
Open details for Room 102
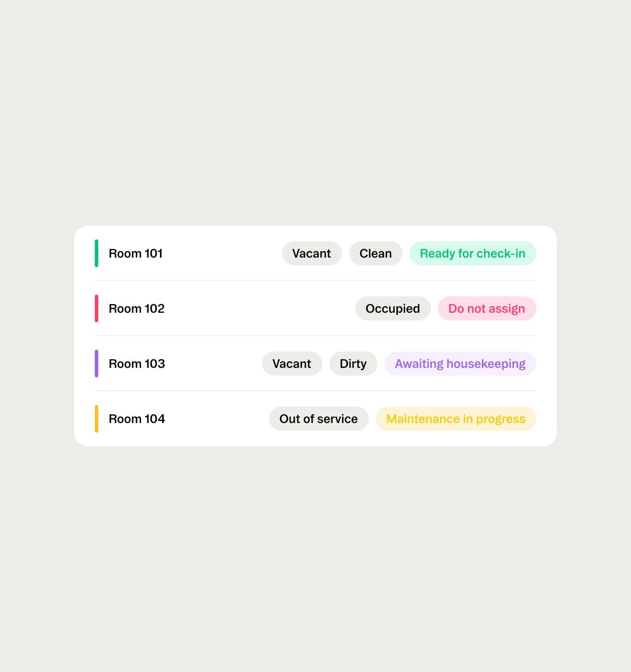pos(136,308)
